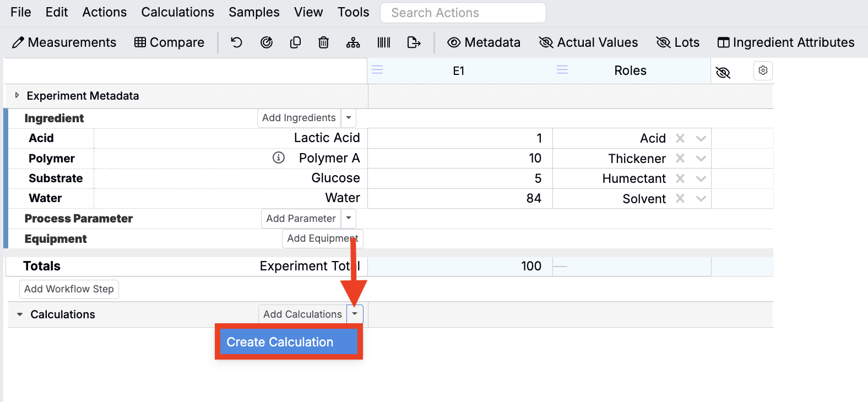Click the Polymer A amount cell
Image resolution: width=868 pixels, height=402 pixels.
[x=460, y=159]
